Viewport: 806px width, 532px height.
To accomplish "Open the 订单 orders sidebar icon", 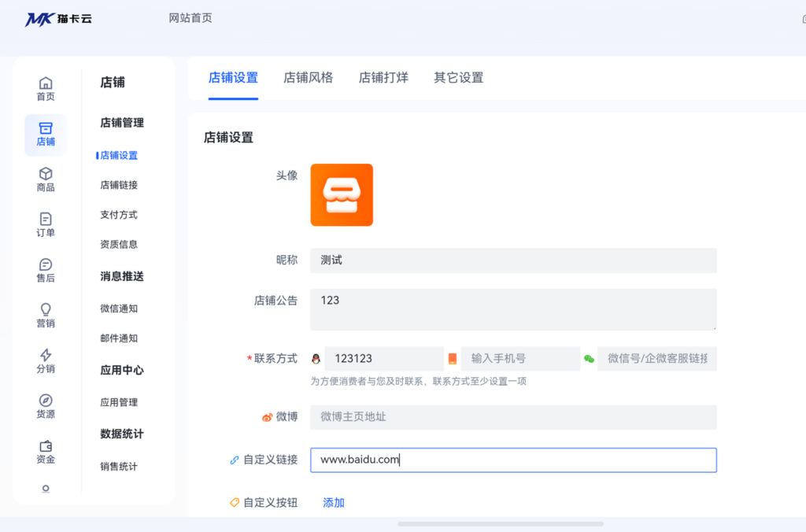I will click(x=46, y=225).
